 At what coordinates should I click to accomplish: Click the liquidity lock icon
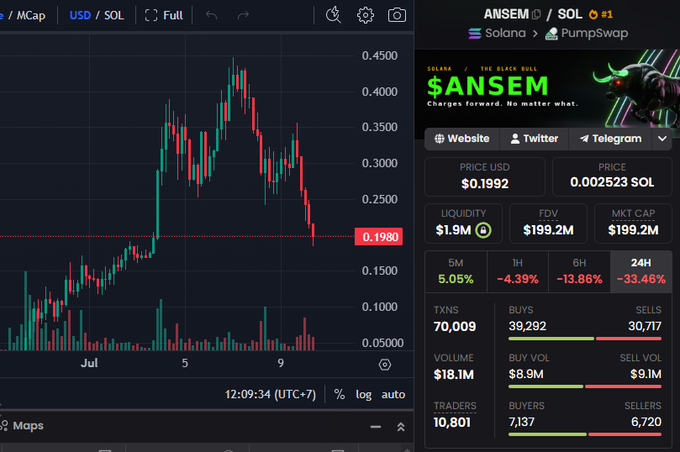pyautogui.click(x=483, y=230)
